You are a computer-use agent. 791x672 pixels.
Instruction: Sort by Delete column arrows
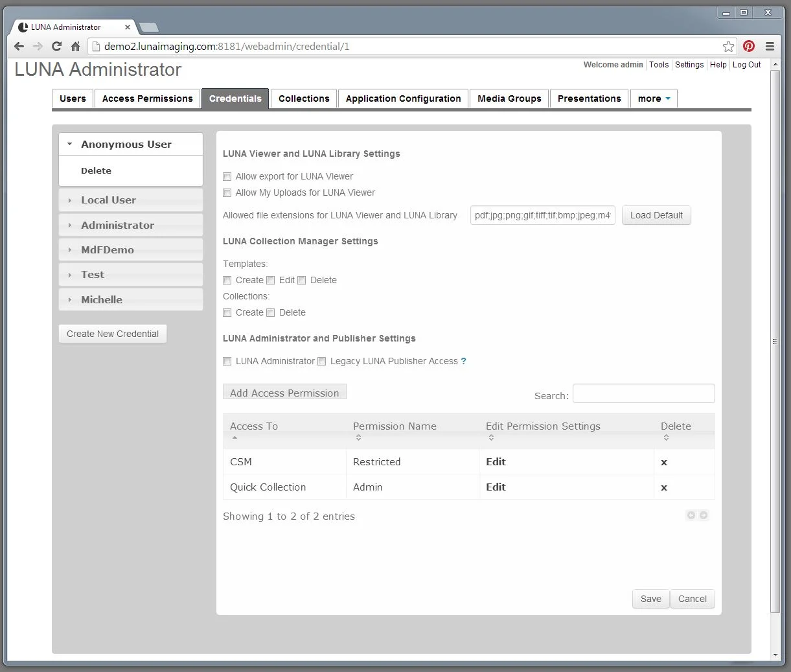tap(666, 437)
